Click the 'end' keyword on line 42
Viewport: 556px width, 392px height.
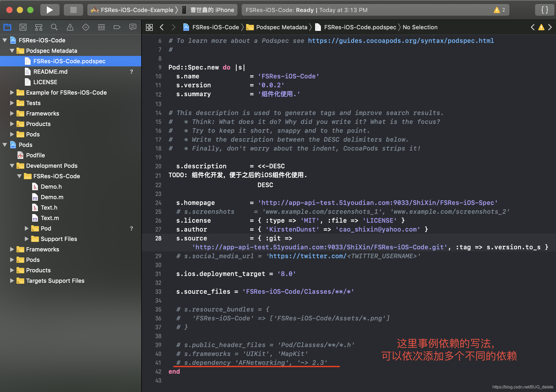(x=174, y=372)
